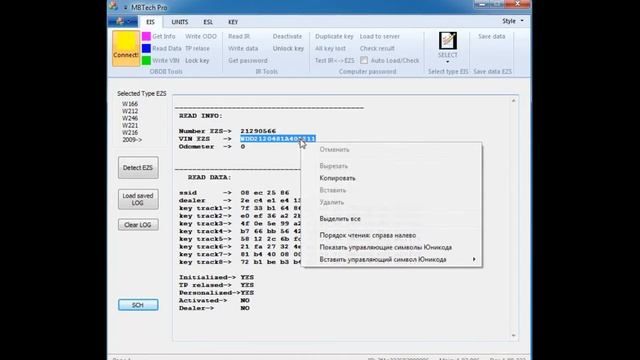This screenshot has width=640, height=360.
Task: Click Deactivate in IR Tools
Action: point(287,36)
